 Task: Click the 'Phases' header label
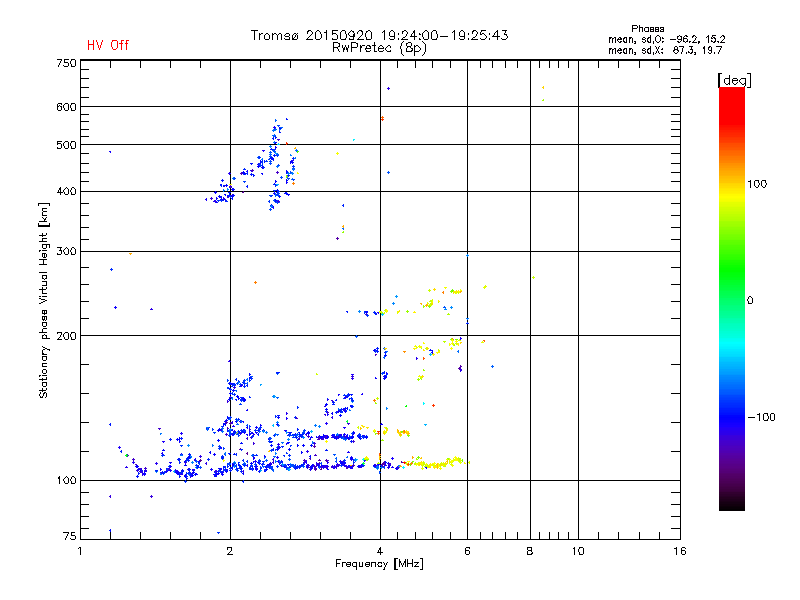click(x=647, y=29)
